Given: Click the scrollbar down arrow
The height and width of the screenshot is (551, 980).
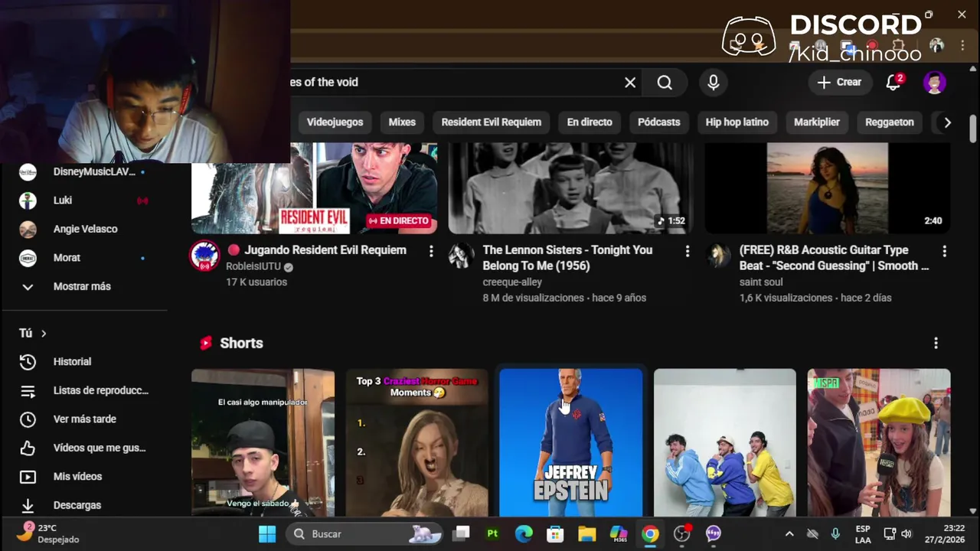Looking at the screenshot, I should [973, 510].
